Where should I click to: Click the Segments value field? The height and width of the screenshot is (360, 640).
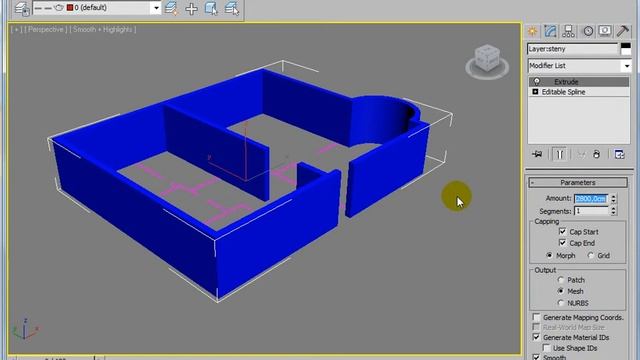(591, 211)
